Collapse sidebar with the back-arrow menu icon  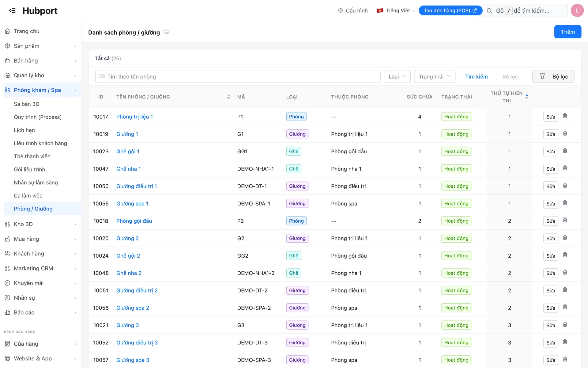tap(12, 10)
